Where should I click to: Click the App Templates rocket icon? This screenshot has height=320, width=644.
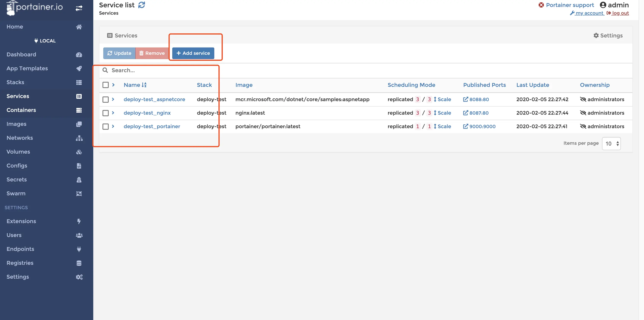point(79,68)
